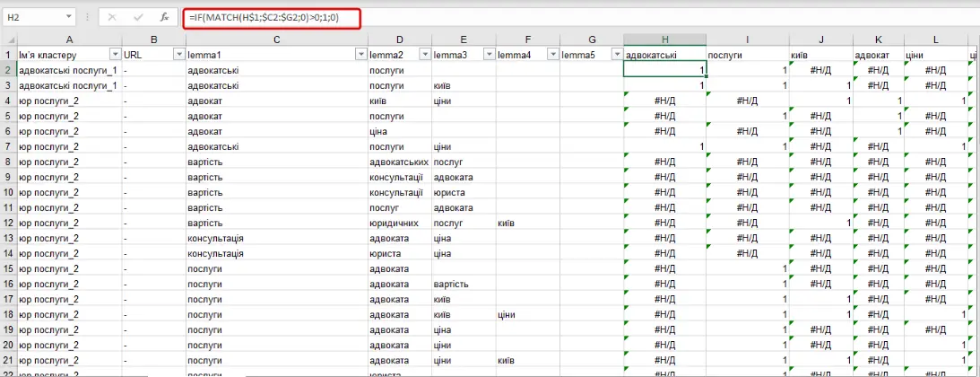The height and width of the screenshot is (377, 980).
Task: Click cell C9 вартість in row 9
Action: point(276,177)
